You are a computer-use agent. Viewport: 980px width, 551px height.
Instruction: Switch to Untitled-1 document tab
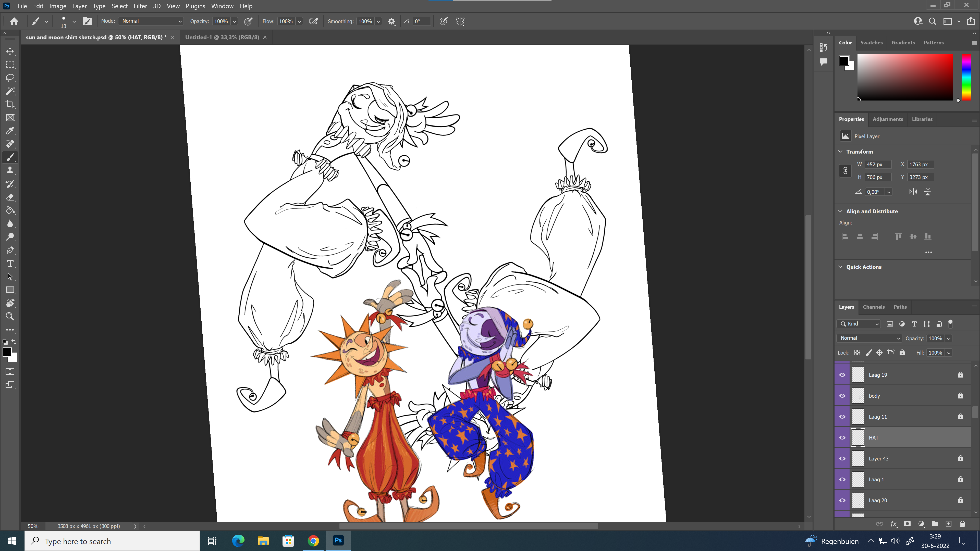[x=222, y=37]
